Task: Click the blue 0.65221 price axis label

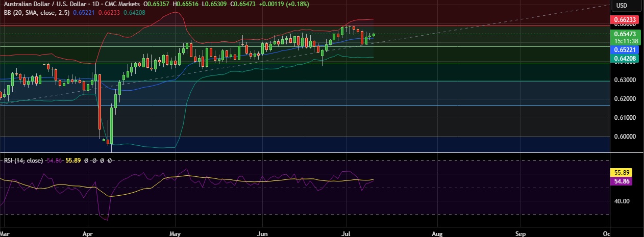Action: point(624,50)
